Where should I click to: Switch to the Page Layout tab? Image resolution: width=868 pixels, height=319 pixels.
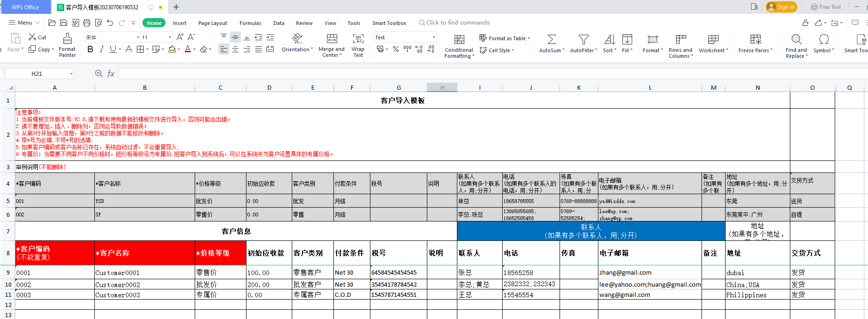(212, 23)
